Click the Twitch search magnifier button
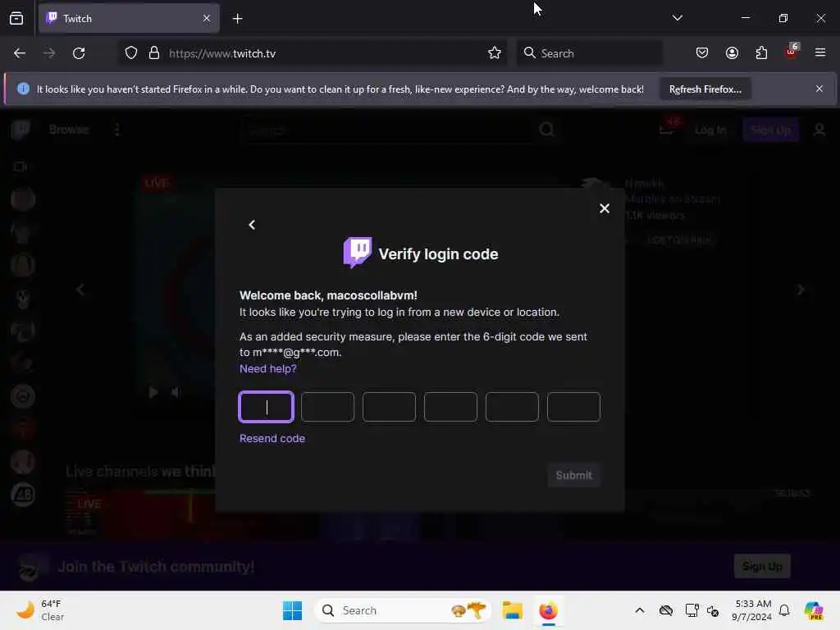 coord(547,130)
